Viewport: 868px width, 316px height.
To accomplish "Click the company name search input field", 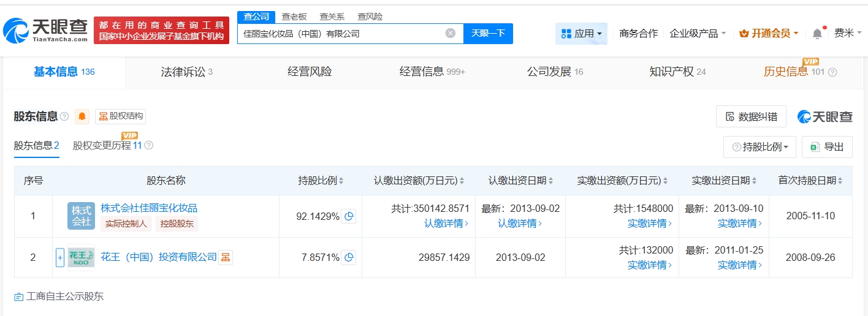I will tap(340, 34).
